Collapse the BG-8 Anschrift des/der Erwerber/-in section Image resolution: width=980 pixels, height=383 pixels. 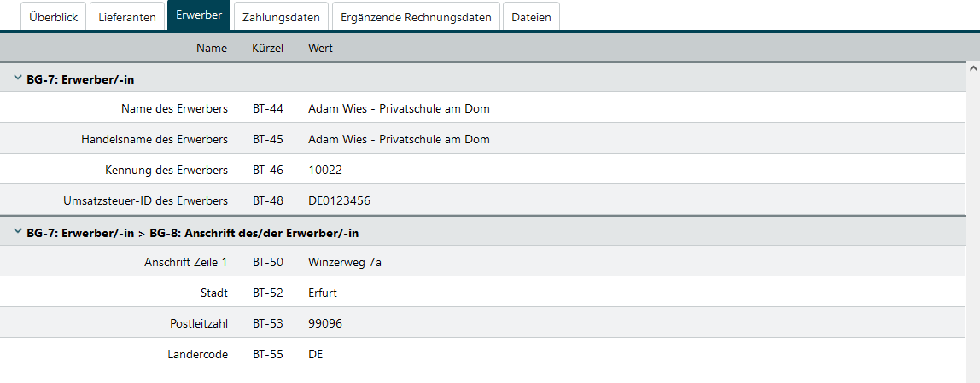(x=17, y=231)
